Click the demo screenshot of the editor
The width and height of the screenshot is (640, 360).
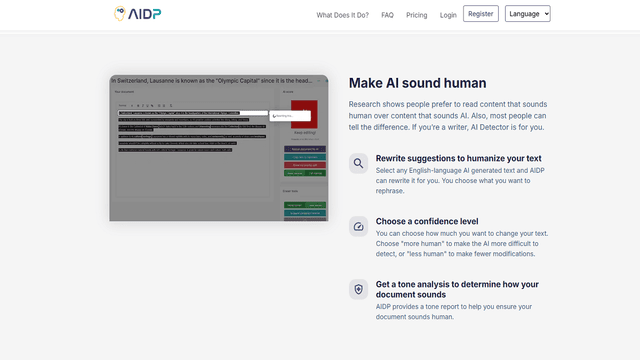point(219,148)
